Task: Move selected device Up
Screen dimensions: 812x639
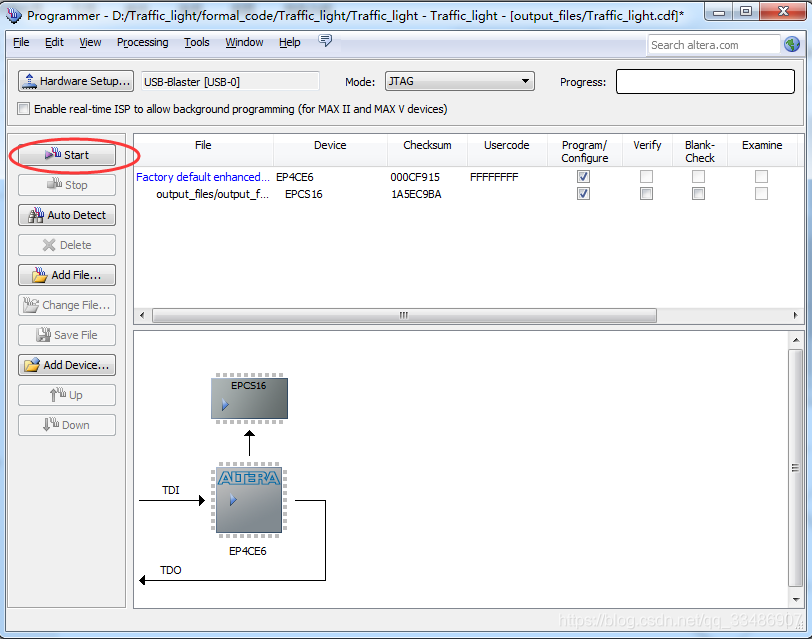Action: [x=67, y=395]
